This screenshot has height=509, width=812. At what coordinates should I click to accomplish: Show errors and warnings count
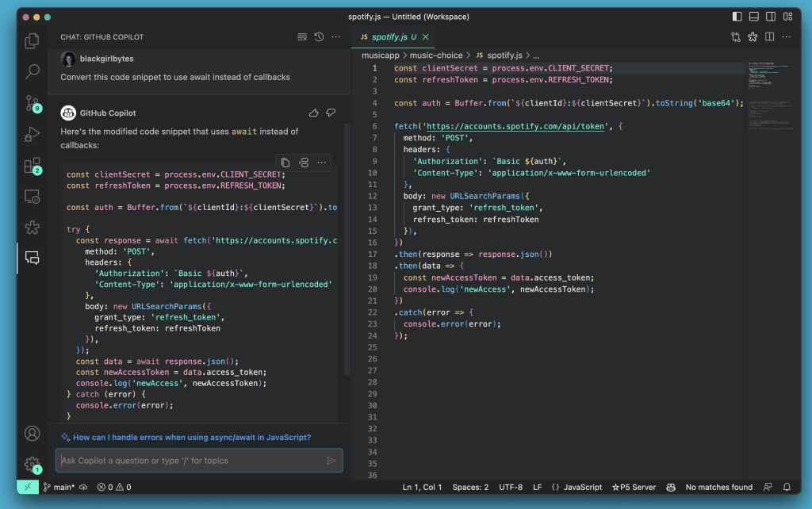(x=114, y=488)
